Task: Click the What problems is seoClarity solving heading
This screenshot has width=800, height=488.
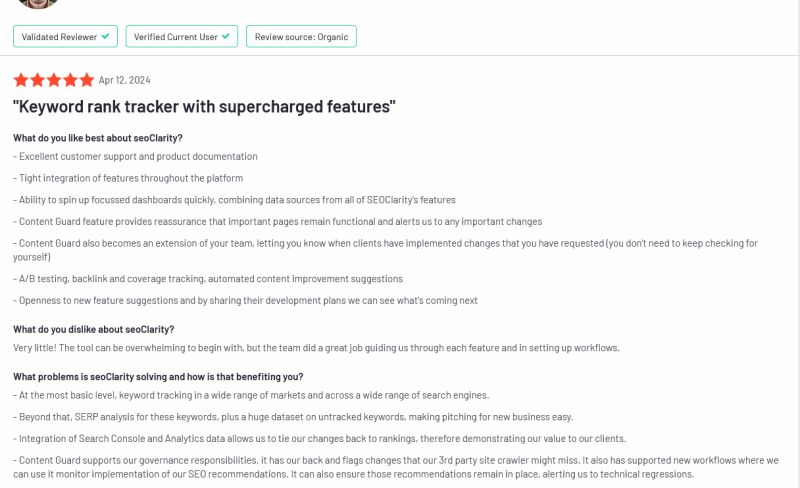Action: point(158,377)
